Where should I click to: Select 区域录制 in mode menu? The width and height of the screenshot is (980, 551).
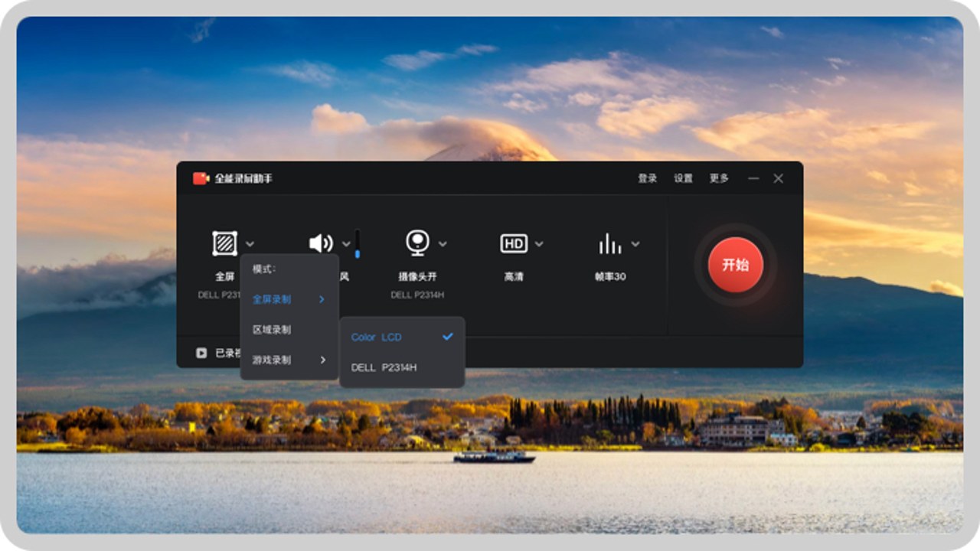click(289, 330)
